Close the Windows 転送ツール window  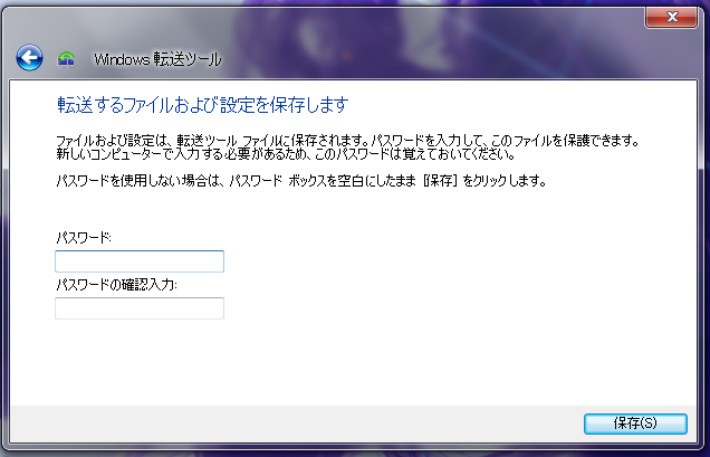pos(672,17)
